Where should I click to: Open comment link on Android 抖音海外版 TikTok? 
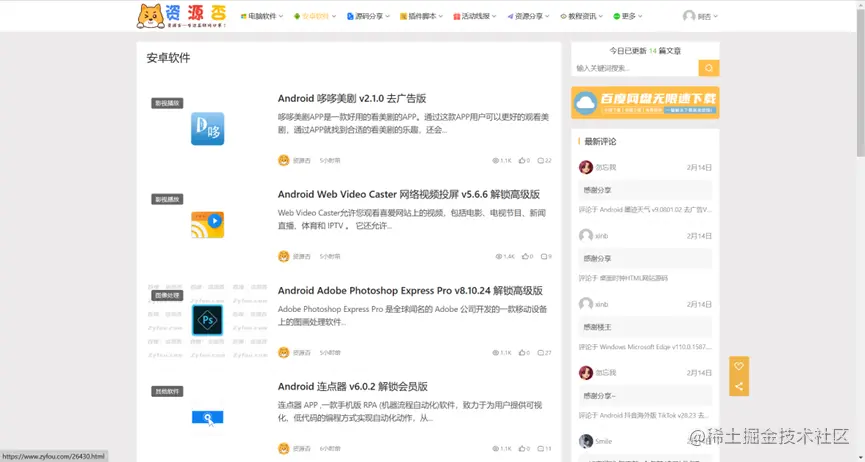(x=644, y=416)
